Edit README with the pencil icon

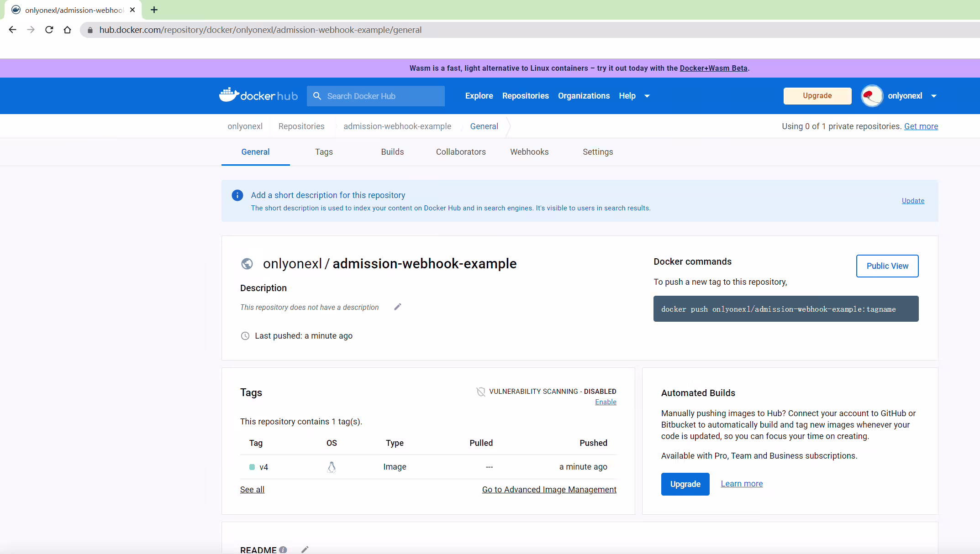305,550
